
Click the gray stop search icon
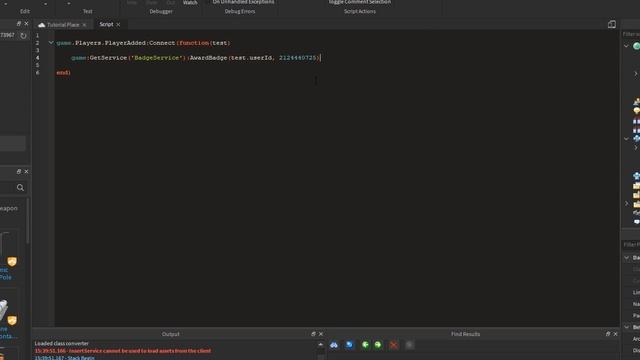pos(409,345)
